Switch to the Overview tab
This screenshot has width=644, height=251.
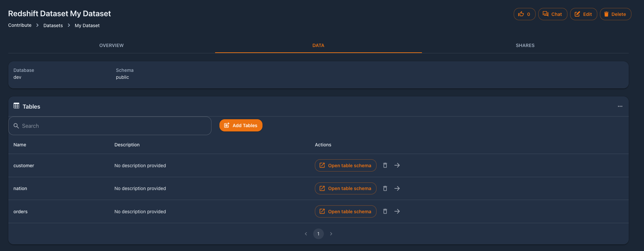(111, 45)
